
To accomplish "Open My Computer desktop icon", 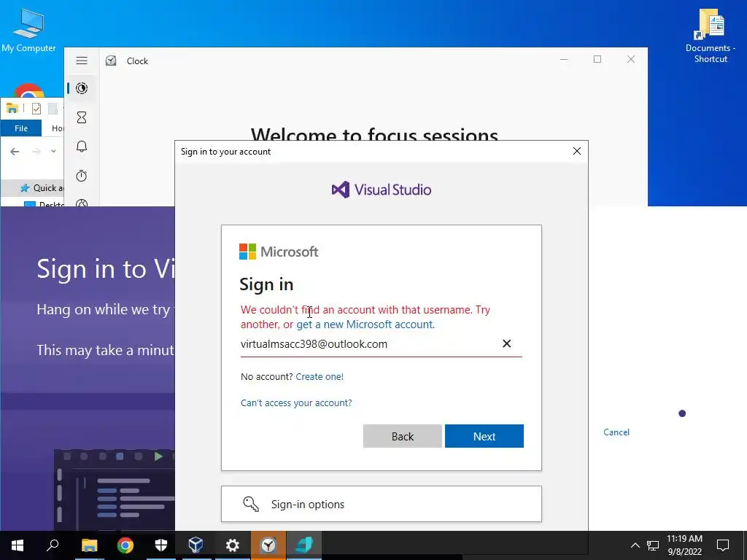I will (x=28, y=30).
